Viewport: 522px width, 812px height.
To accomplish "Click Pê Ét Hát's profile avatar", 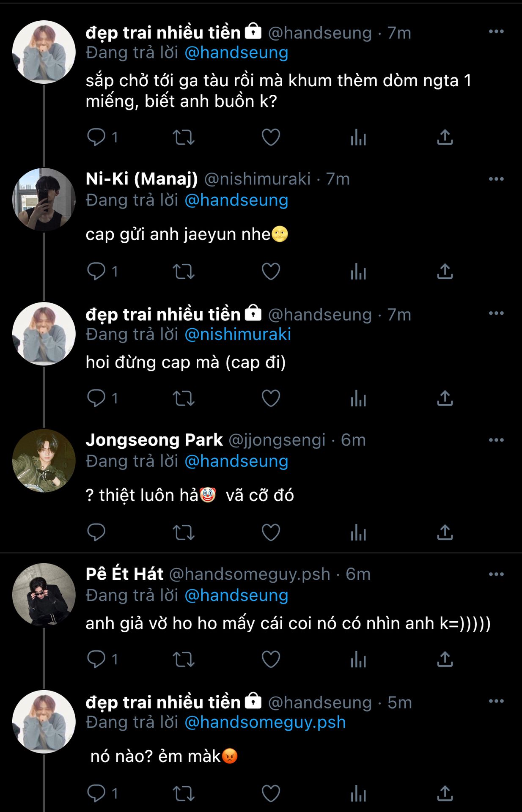I will pos(44,595).
